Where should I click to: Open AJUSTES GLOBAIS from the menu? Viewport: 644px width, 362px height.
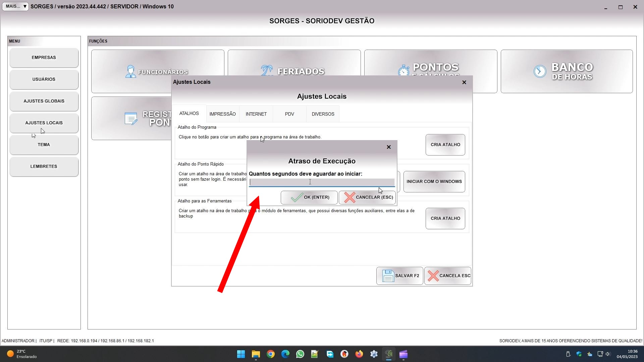(x=44, y=101)
